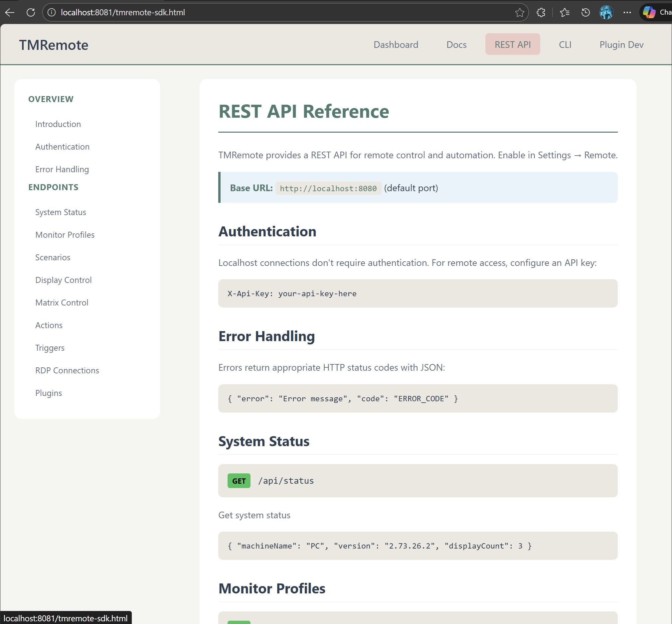The width and height of the screenshot is (672, 624).
Task: Refresh the current page
Action: [31, 12]
